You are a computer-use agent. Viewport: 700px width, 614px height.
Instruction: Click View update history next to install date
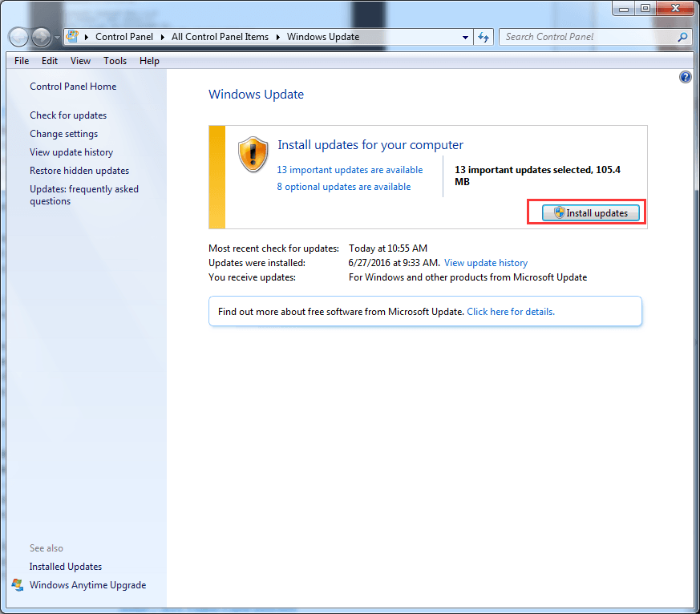click(x=486, y=263)
